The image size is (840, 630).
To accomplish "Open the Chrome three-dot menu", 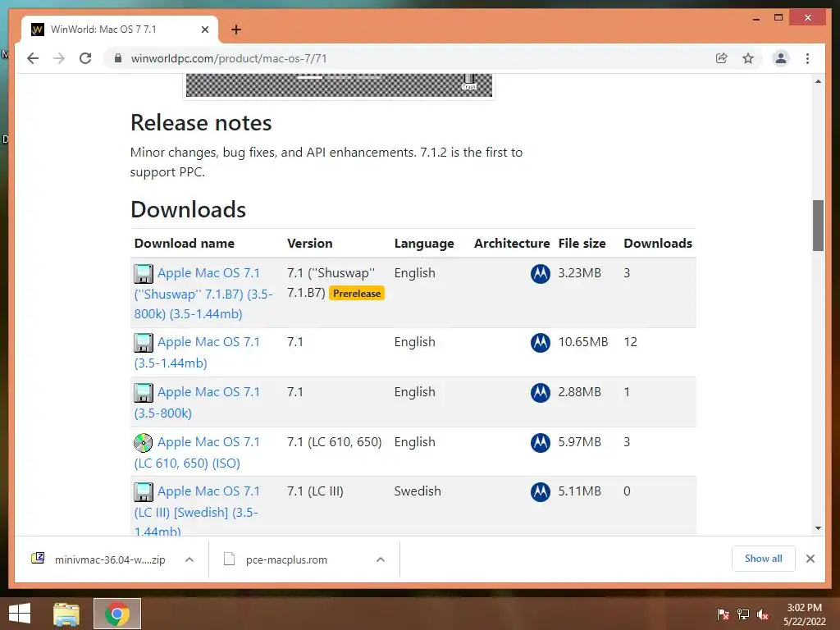I will click(x=807, y=58).
